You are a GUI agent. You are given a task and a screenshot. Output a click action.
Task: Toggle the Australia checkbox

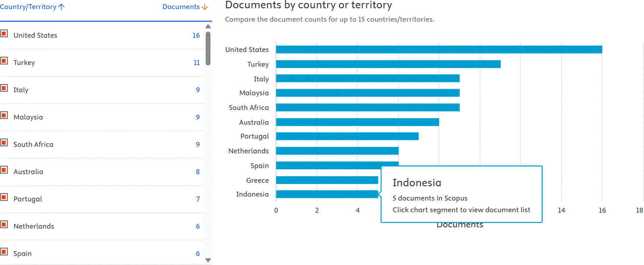point(4,170)
